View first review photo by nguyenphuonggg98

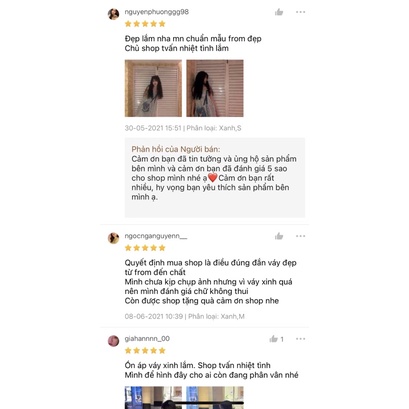(153, 88)
